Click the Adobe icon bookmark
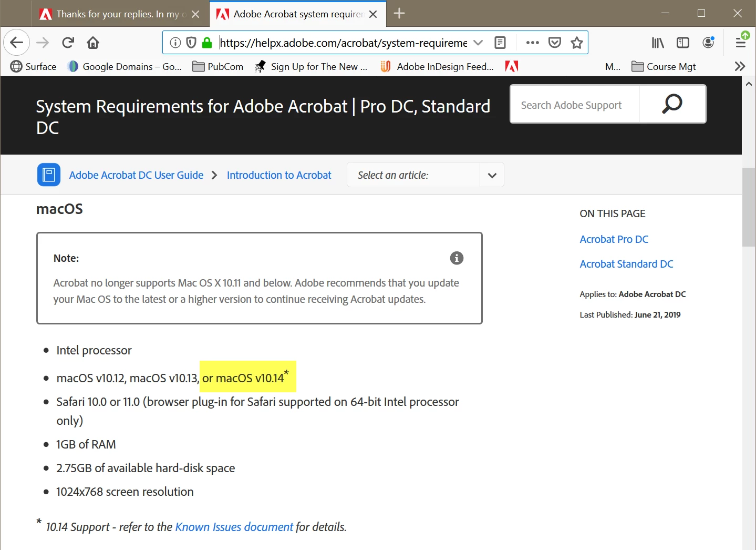 click(512, 66)
